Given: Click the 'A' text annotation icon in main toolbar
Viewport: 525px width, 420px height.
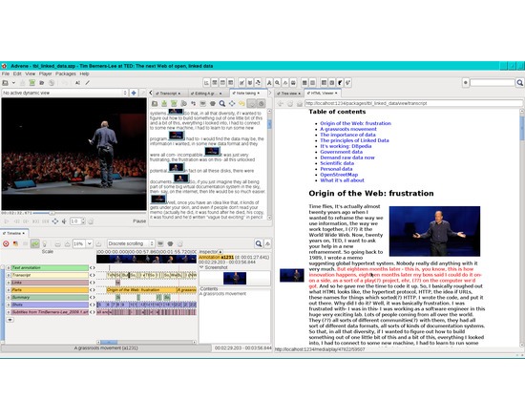Looking at the screenshot, I should tap(77, 83).
